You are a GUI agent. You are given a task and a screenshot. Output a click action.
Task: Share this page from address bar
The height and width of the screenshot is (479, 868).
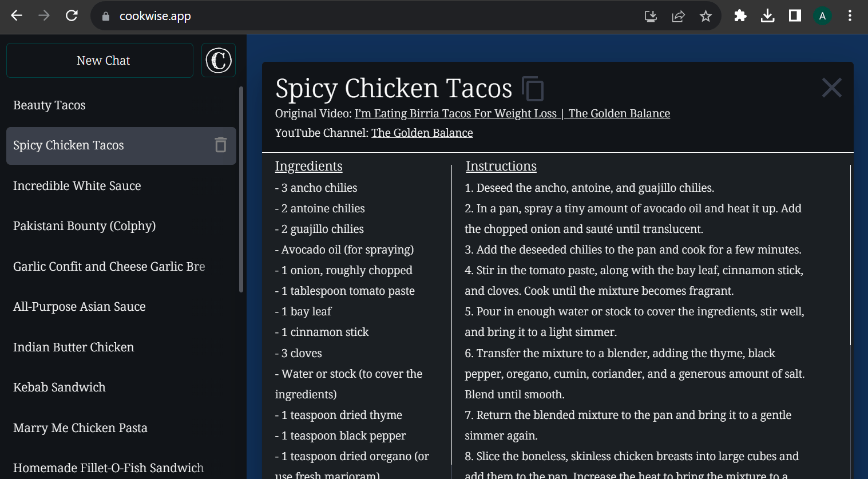click(678, 16)
